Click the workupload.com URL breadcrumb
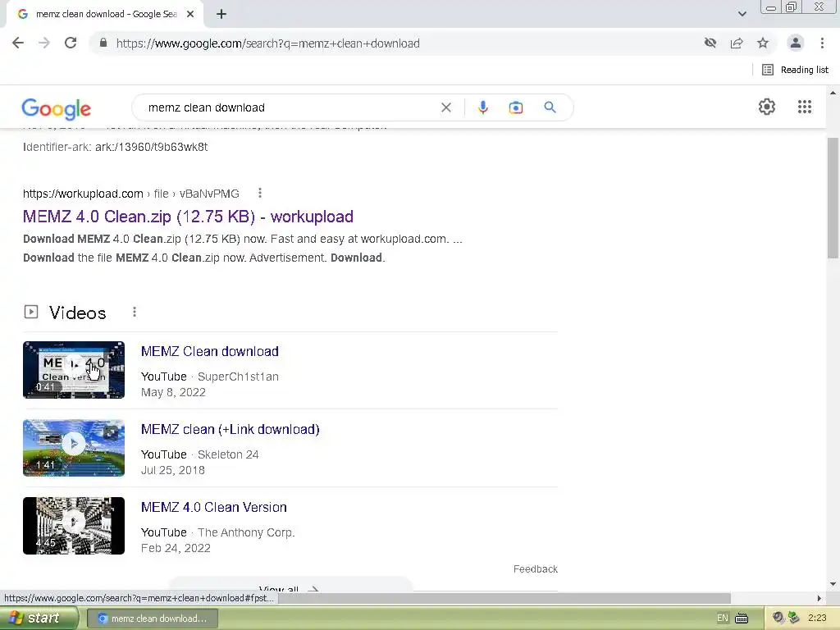This screenshot has height=630, width=840. pos(131,194)
